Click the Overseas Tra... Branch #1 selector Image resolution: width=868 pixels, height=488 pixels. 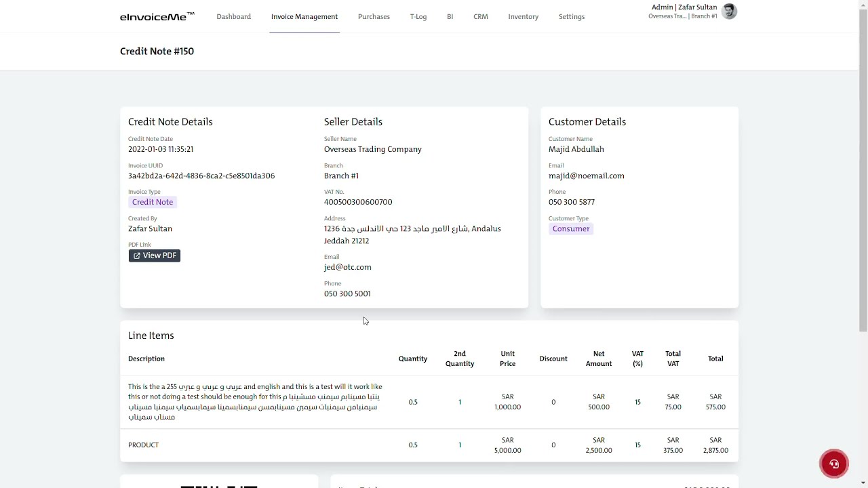tap(682, 16)
